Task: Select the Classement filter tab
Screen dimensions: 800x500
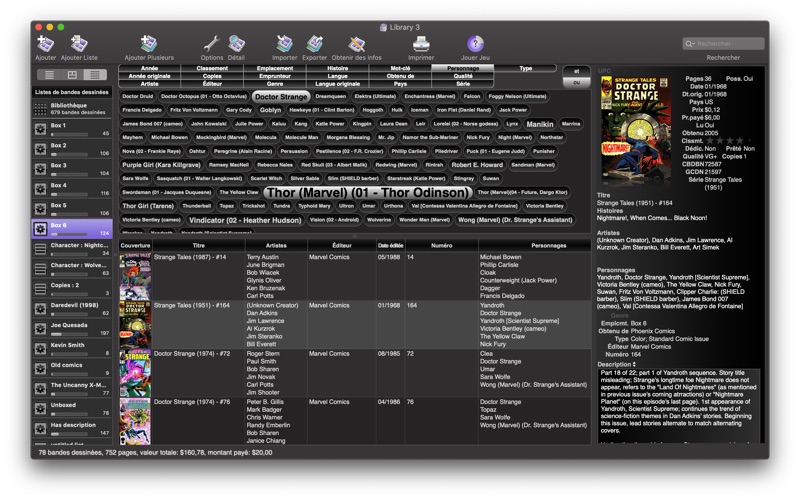Action: point(212,68)
